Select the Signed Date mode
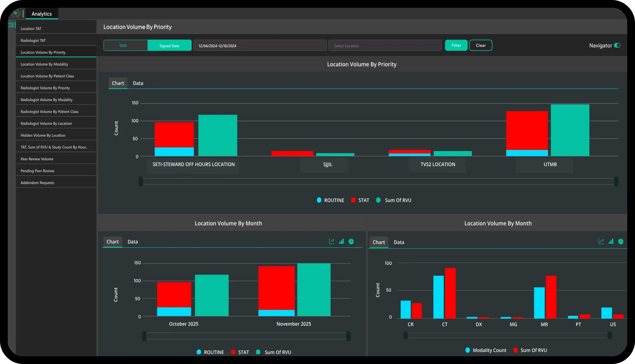Screen dimensions: 635x364 pos(169,45)
